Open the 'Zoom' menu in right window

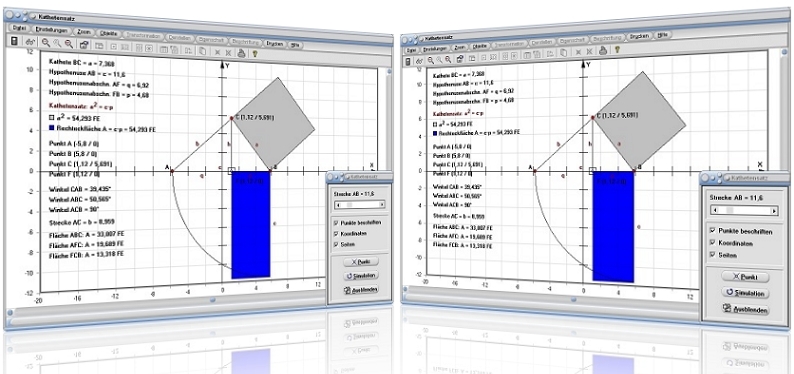460,48
